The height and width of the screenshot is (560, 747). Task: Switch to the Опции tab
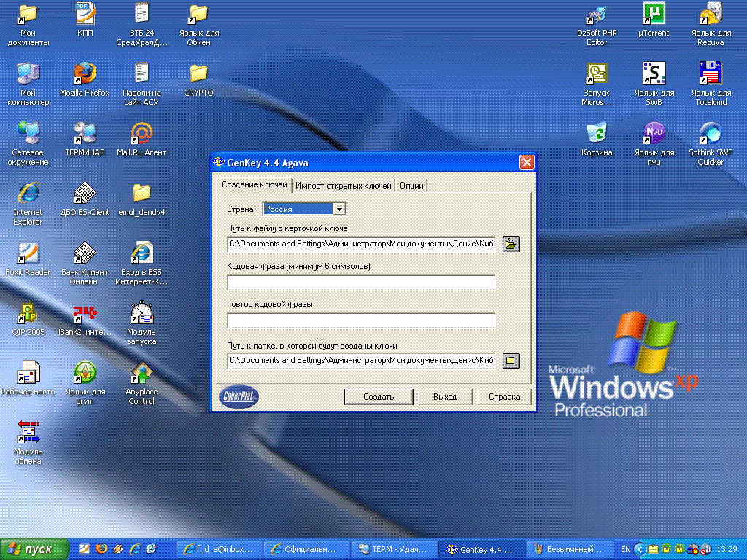[411, 186]
